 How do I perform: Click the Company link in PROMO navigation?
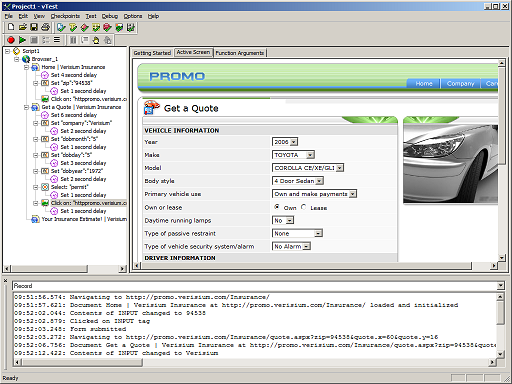pyautogui.click(x=460, y=84)
